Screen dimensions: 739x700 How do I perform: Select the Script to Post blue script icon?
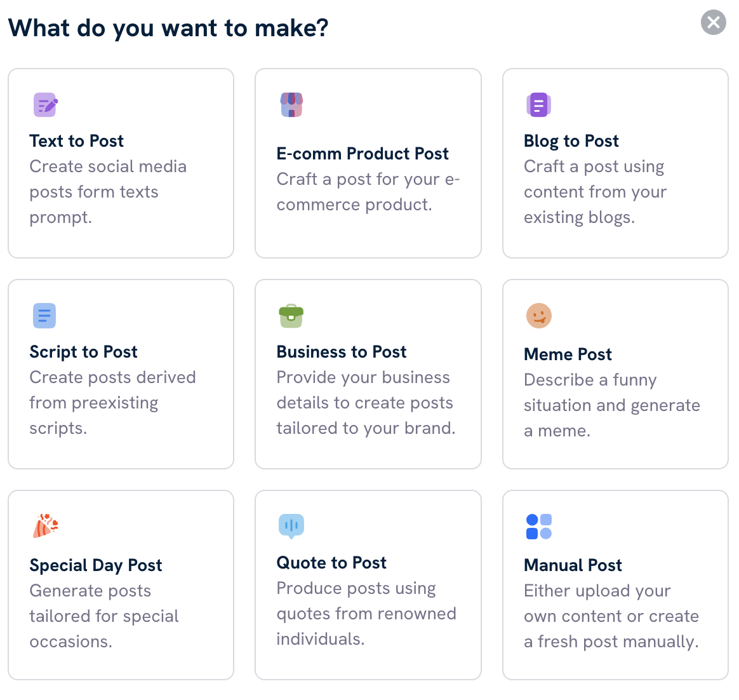[x=44, y=316]
